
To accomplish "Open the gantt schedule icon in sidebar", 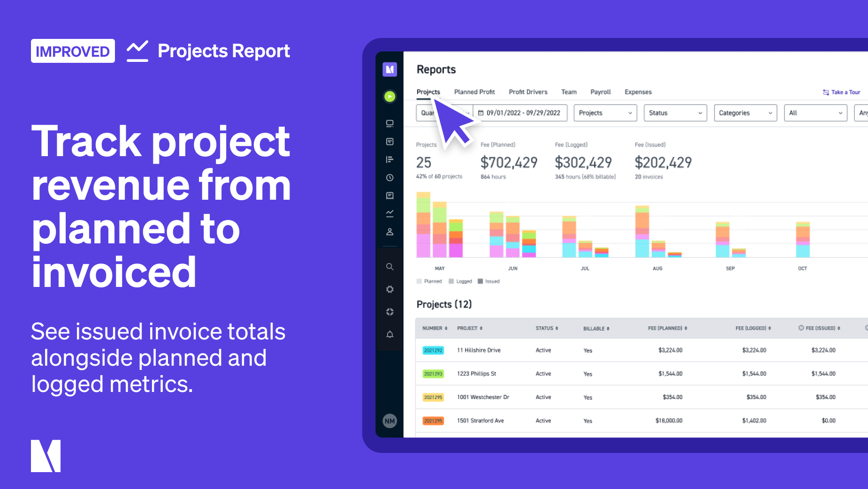I will click(389, 159).
